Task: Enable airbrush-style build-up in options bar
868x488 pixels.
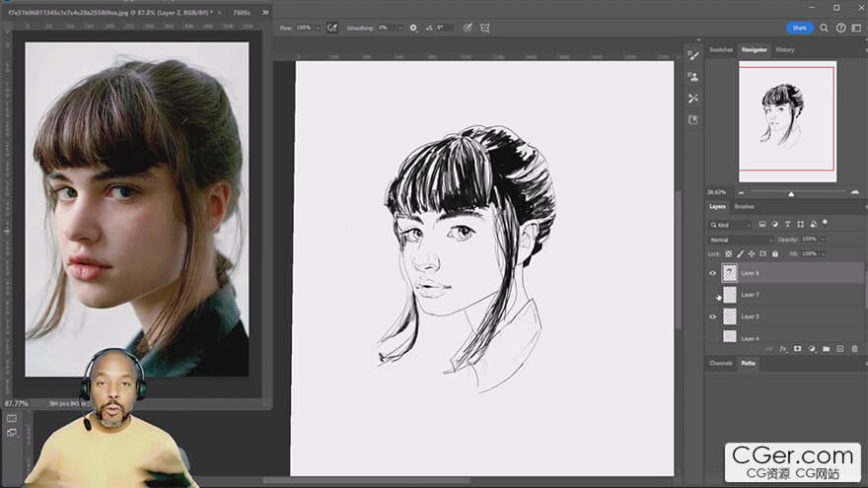Action: [332, 28]
